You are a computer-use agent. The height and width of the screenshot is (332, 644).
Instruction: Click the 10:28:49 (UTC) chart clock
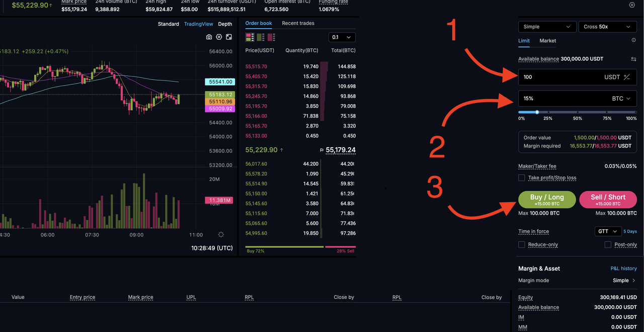(212, 248)
